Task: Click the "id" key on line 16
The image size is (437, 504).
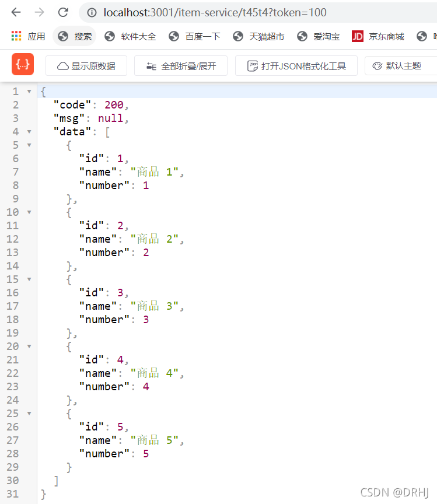Action: [x=92, y=293]
